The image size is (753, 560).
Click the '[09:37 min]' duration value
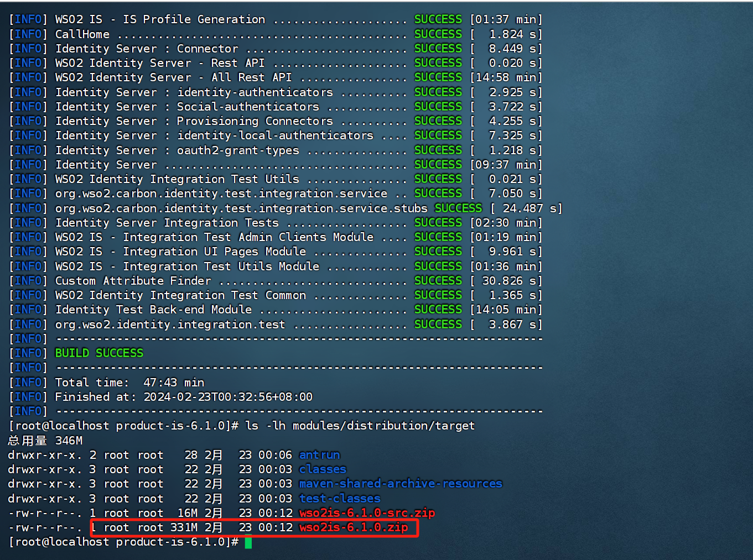pos(506,165)
